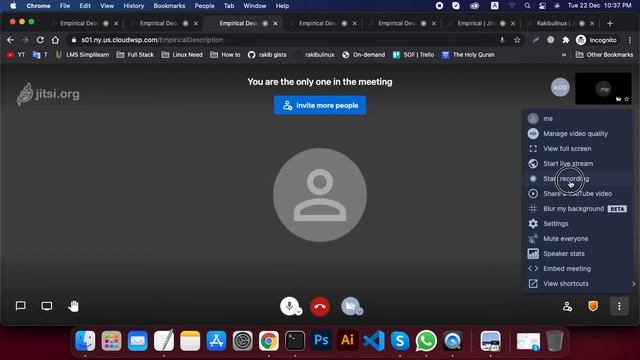The image size is (640, 360).
Task: Open a new browser tab
Action: (610, 23)
